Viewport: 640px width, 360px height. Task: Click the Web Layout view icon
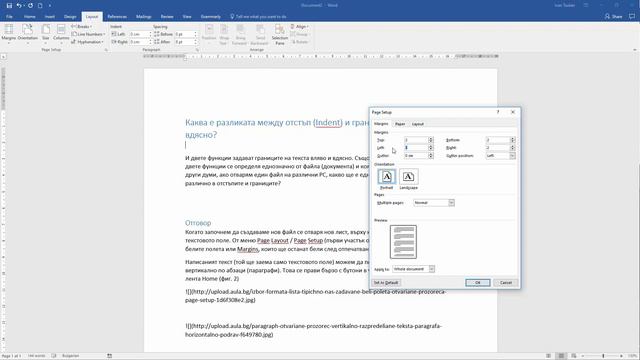pos(574,356)
